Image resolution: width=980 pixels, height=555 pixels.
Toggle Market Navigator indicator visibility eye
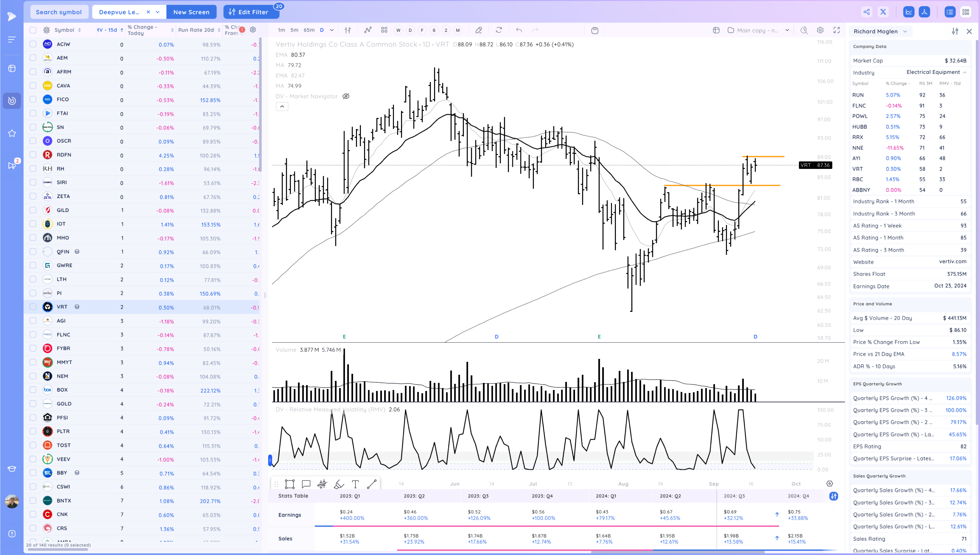point(346,96)
